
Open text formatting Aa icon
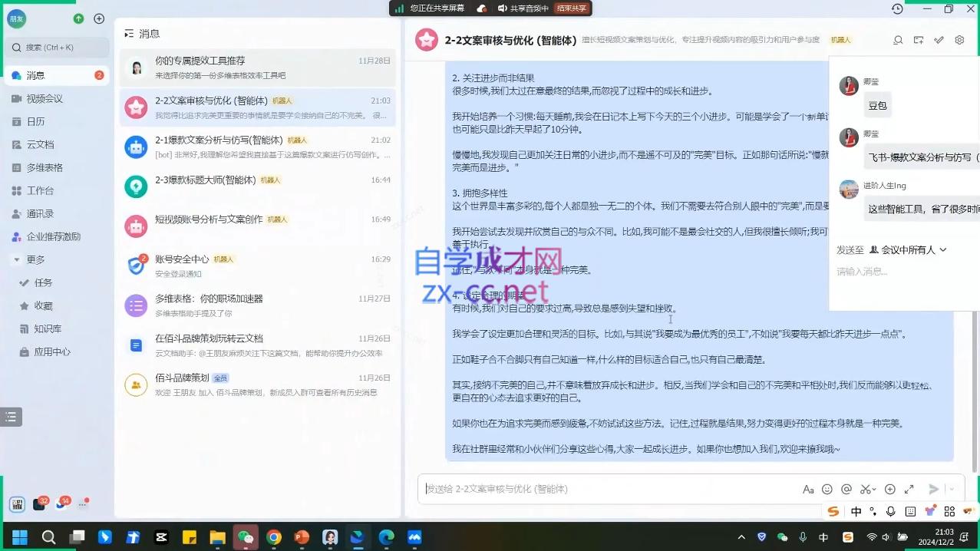coord(807,489)
